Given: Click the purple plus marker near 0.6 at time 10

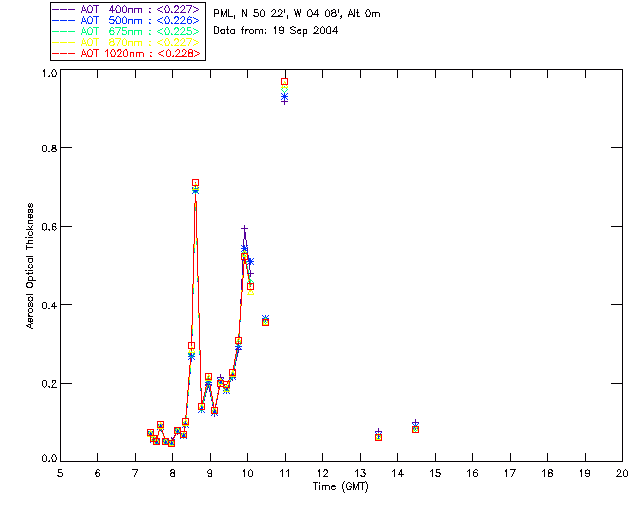Looking at the screenshot, I should (244, 229).
